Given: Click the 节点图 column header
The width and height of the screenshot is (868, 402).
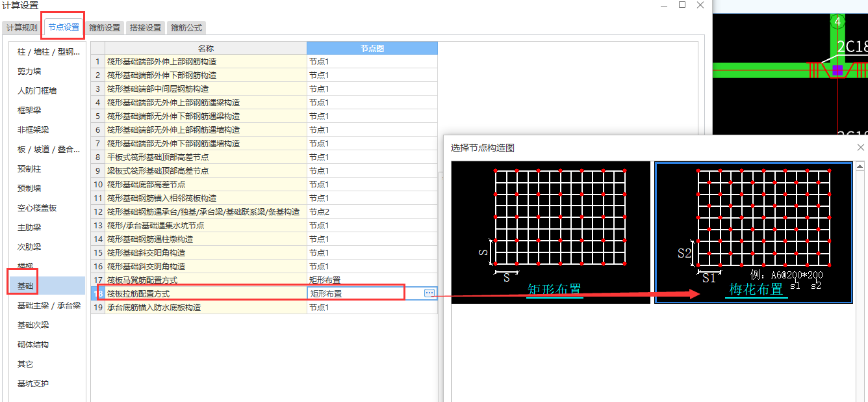Looking at the screenshot, I should (x=372, y=48).
